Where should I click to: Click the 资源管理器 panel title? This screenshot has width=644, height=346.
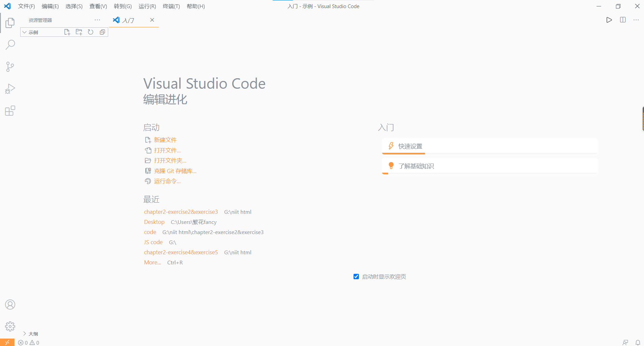(x=40, y=20)
